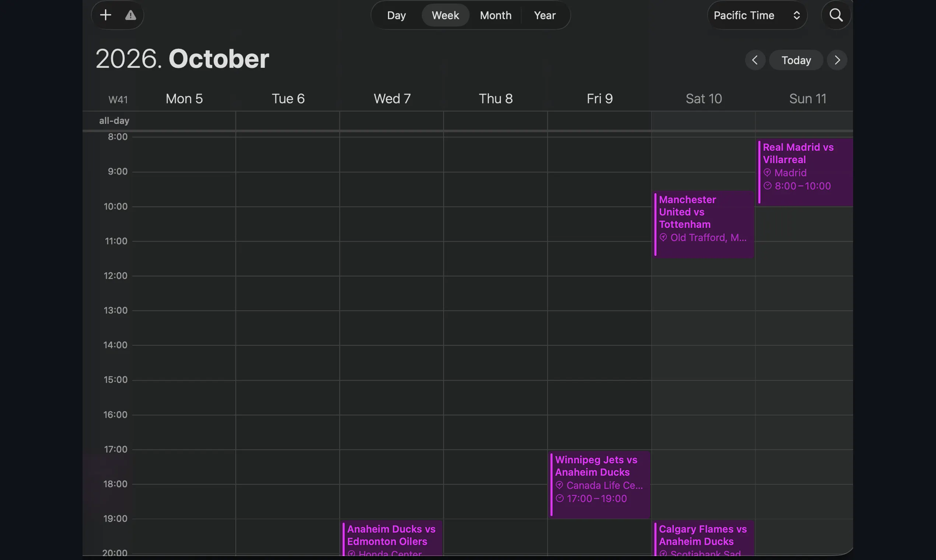Select the Tue 6 day header
Viewport: 936px width, 560px height.
tap(288, 98)
